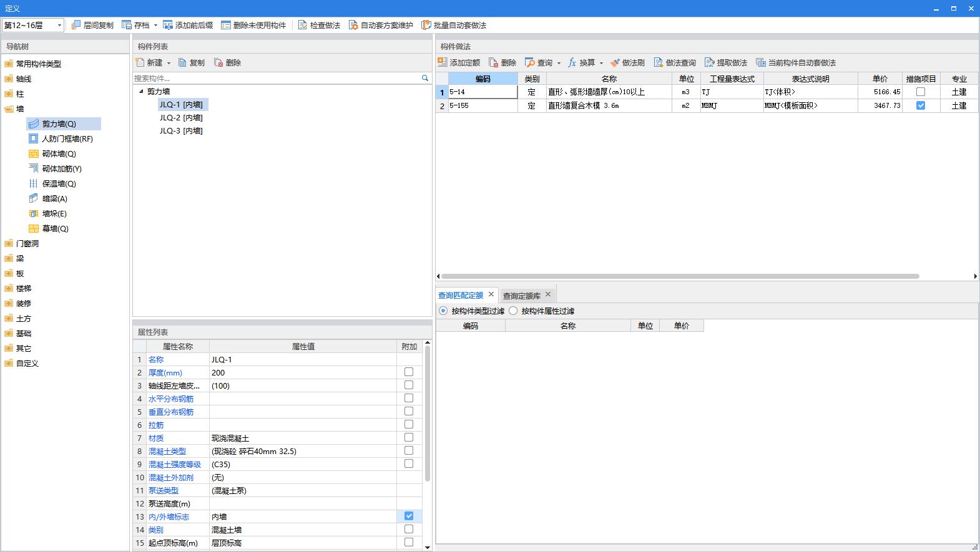Click scroll-down arrow of 属性列表
The width and height of the screenshot is (980, 552).
(x=428, y=547)
